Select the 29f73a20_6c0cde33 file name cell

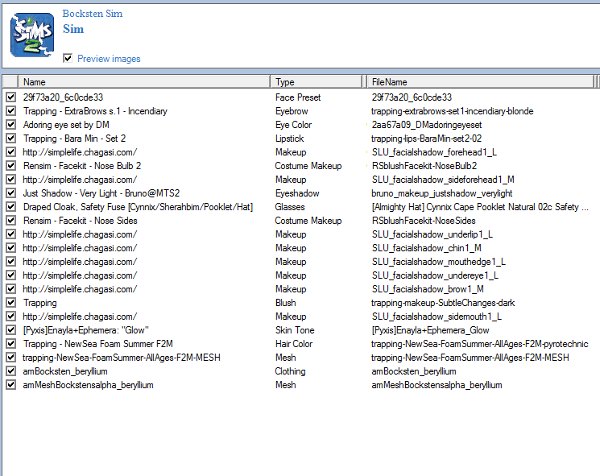point(412,98)
